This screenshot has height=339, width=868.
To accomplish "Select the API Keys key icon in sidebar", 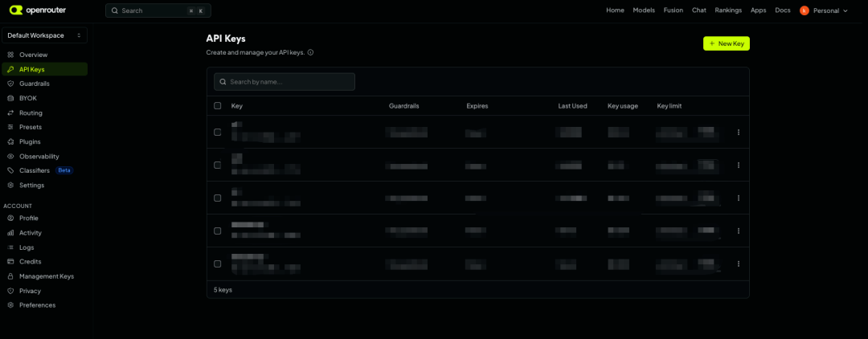I will (x=10, y=70).
